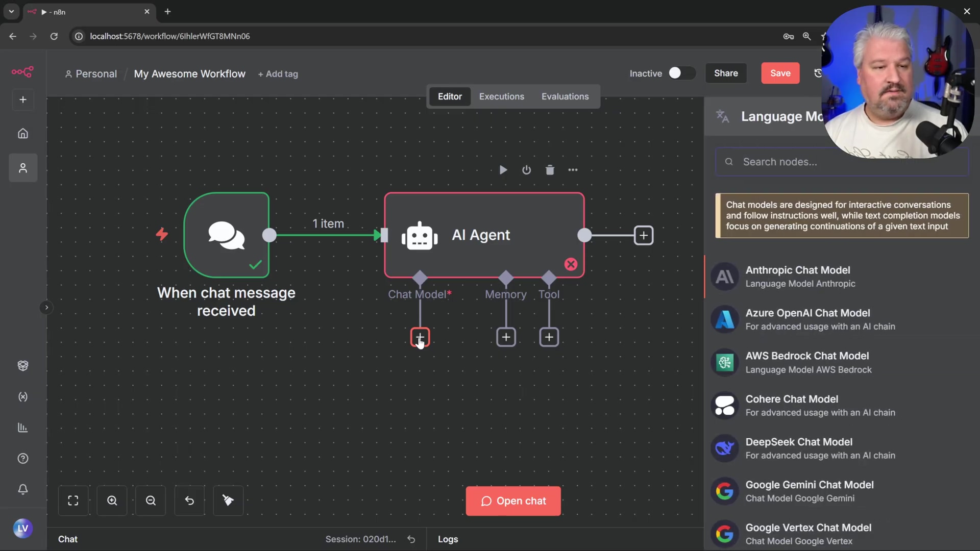Screen dimensions: 980x551
Task: Expand the collapsed left sidebar arrow
Action: [46, 307]
